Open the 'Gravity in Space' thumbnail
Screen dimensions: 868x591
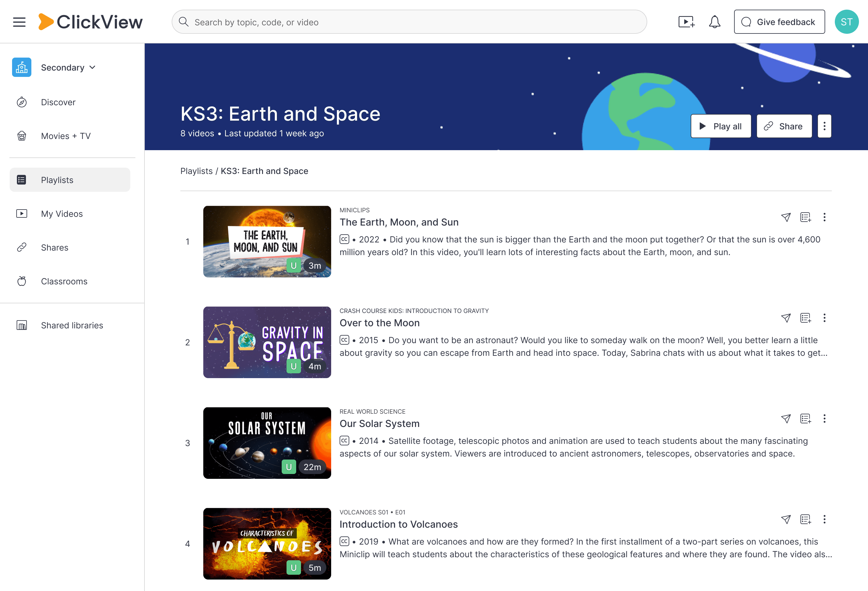267,342
